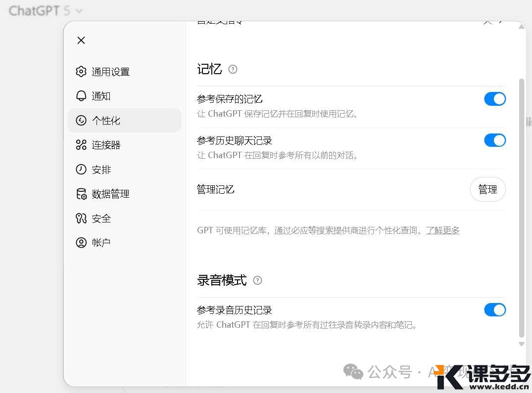Click the scrollbar up arrow in settings panel

coord(521,27)
